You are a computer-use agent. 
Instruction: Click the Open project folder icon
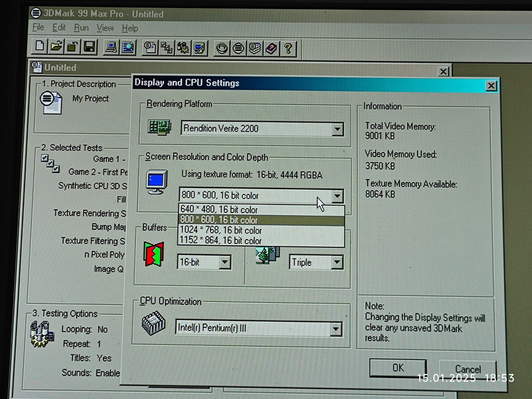tap(56, 47)
